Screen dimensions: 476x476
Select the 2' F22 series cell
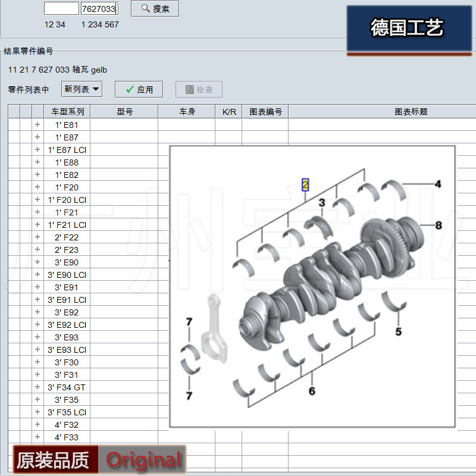[x=67, y=237]
